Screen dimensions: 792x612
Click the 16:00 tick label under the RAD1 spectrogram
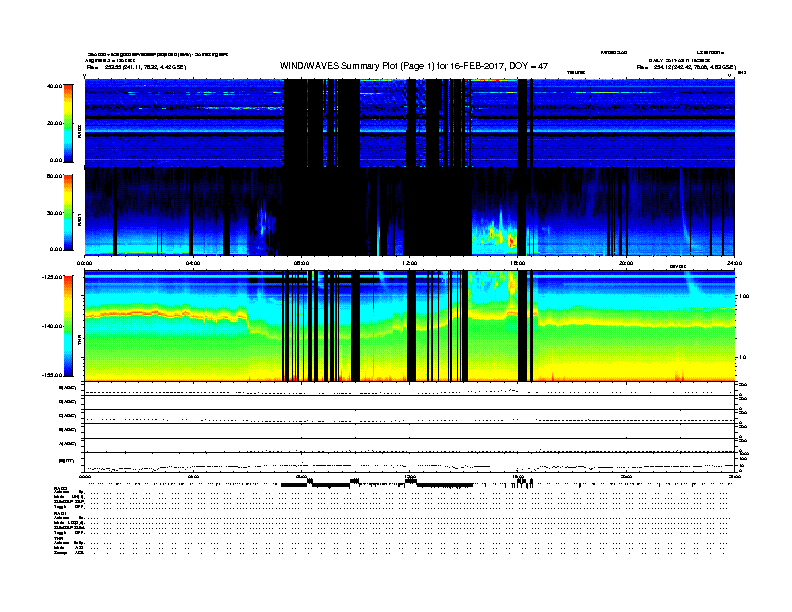coord(518,263)
